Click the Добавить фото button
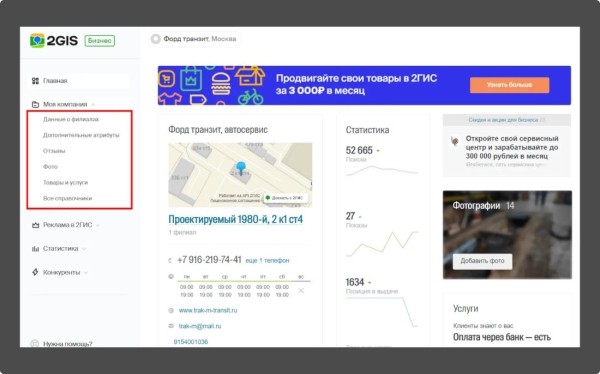The height and width of the screenshot is (374, 600). coord(482,261)
